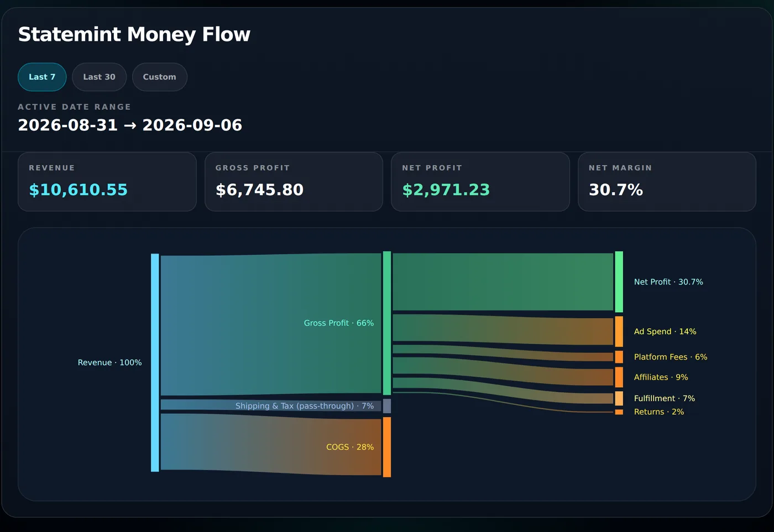Click the Platform Fees · 6% label
The height and width of the screenshot is (532, 774).
coord(671,357)
